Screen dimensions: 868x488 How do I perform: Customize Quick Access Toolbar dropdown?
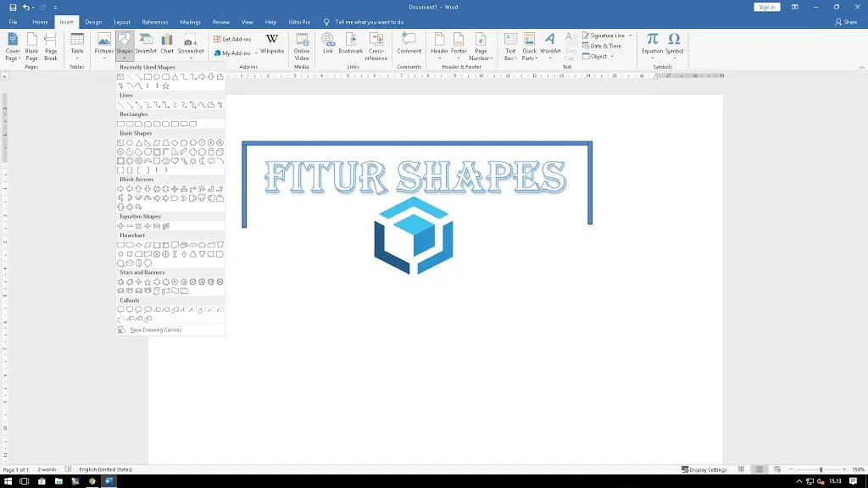[x=55, y=7]
